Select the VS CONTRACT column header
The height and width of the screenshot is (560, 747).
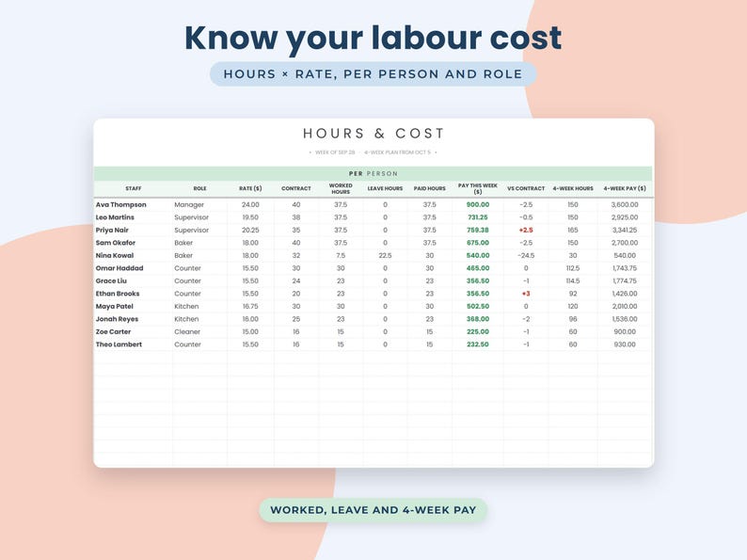[x=526, y=189]
